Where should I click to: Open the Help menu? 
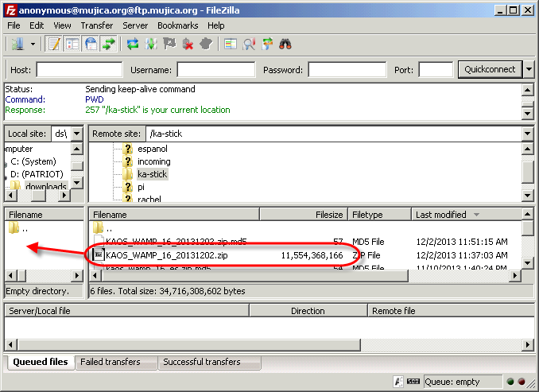(x=216, y=25)
